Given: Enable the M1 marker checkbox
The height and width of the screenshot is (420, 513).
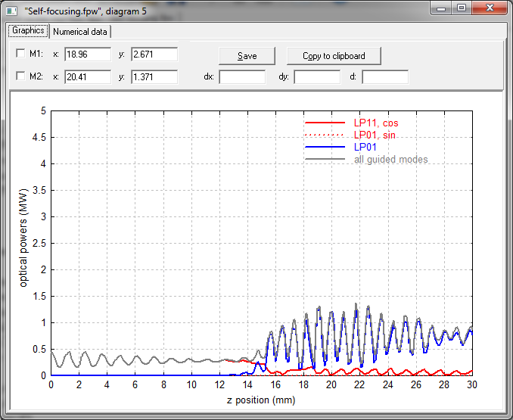Looking at the screenshot, I should point(20,53).
